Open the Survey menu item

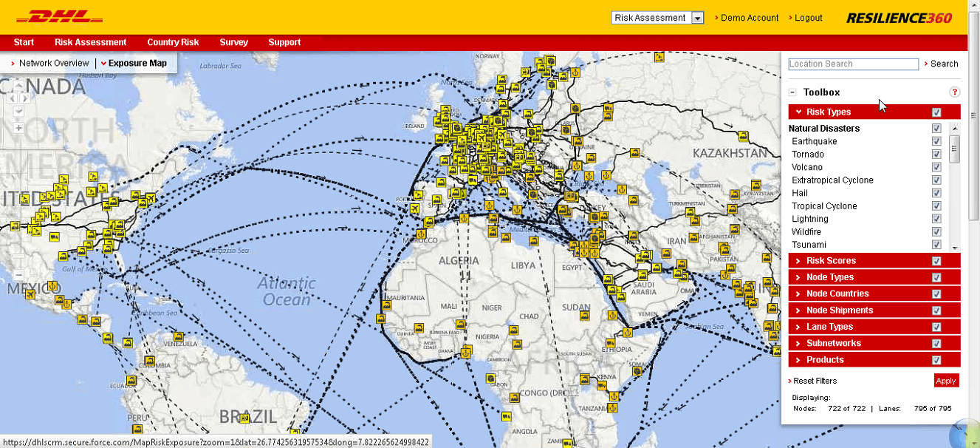[233, 42]
